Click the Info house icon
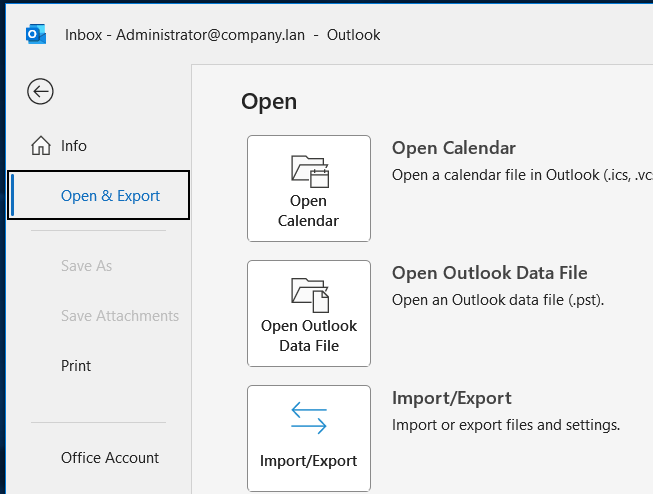The width and height of the screenshot is (653, 494). coord(41,146)
